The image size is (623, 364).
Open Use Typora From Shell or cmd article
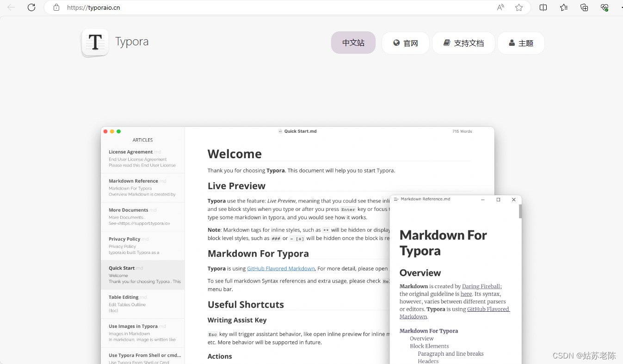click(x=142, y=356)
